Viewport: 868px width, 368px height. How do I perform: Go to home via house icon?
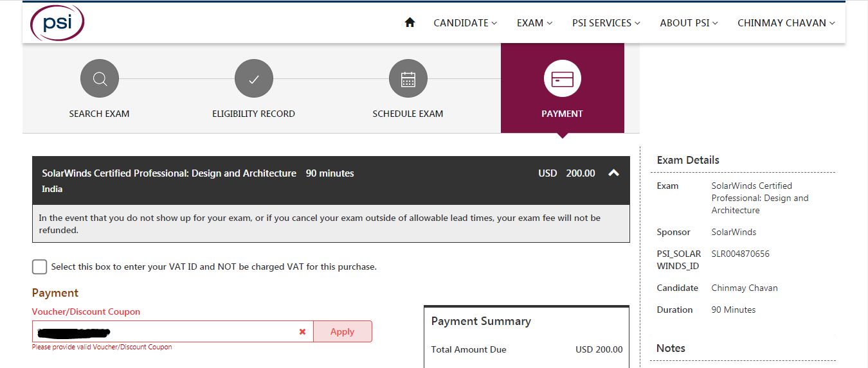[410, 22]
